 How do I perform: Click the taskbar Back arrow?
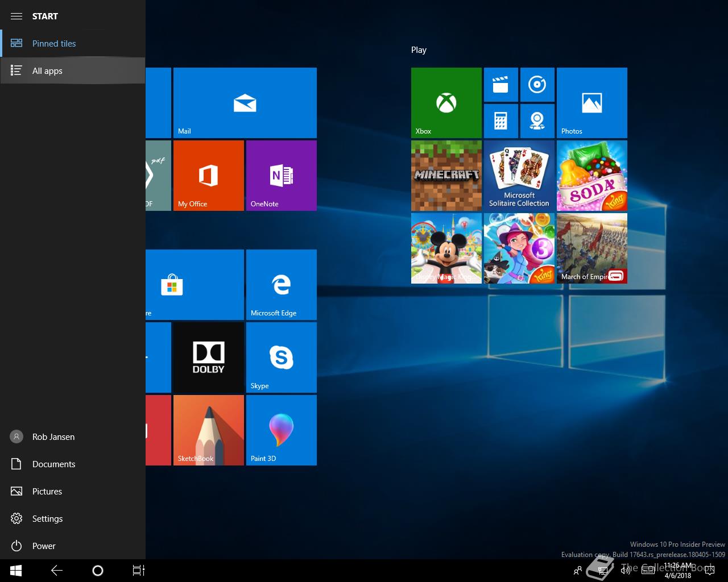tap(57, 571)
